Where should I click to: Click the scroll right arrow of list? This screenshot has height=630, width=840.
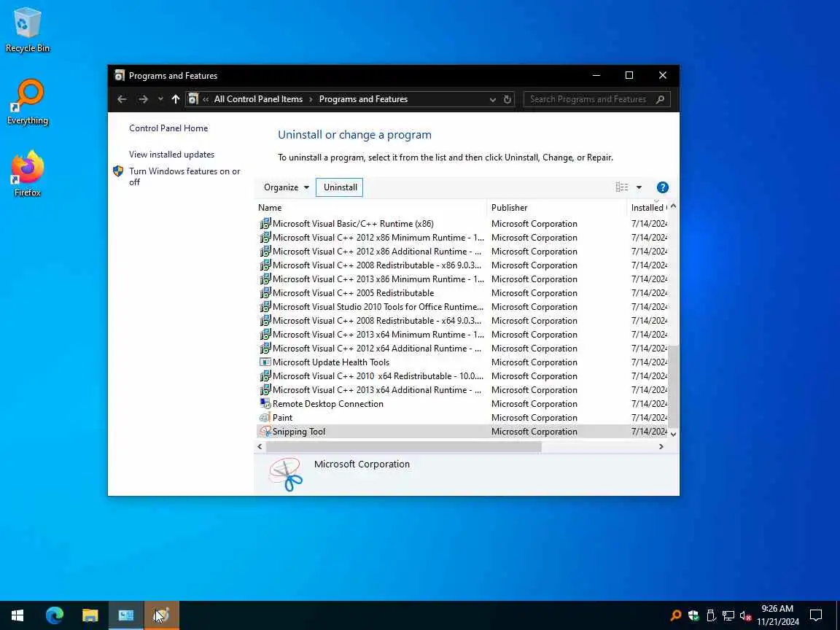(x=661, y=447)
